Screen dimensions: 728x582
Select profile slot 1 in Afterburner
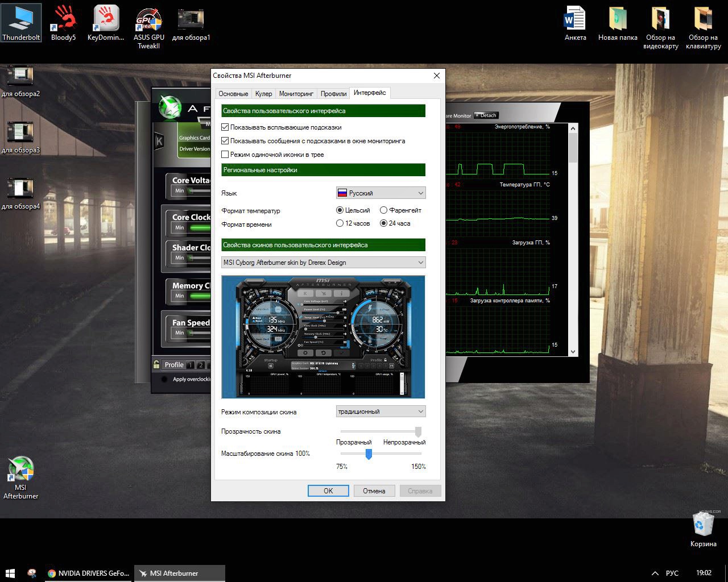(191, 365)
